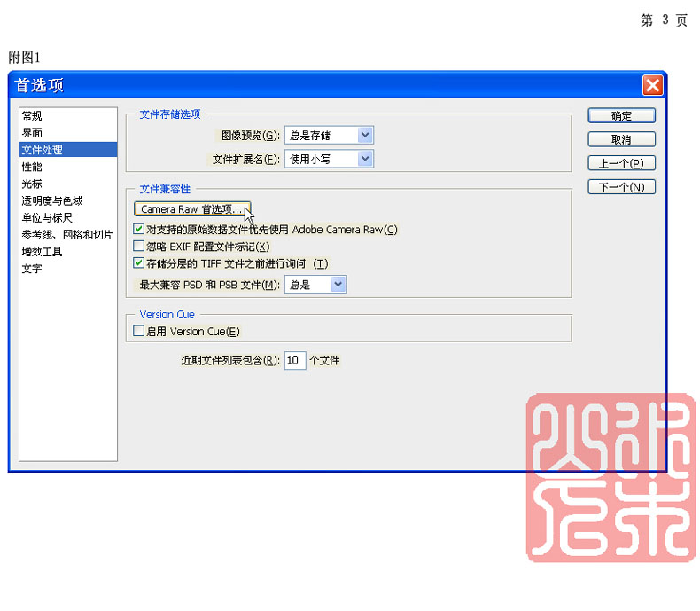Image resolution: width=700 pixels, height=611 pixels.
Task: Close the 首选项 dialog with the red X
Action: 652,85
